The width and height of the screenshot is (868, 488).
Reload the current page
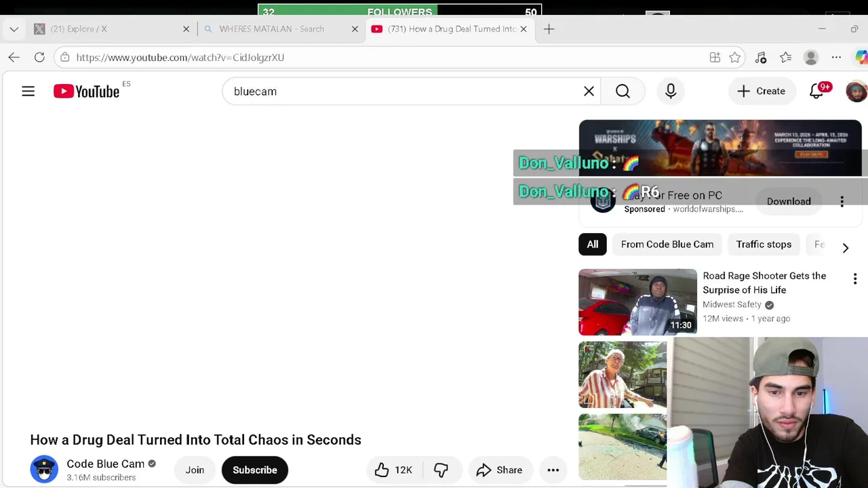pyautogui.click(x=39, y=58)
